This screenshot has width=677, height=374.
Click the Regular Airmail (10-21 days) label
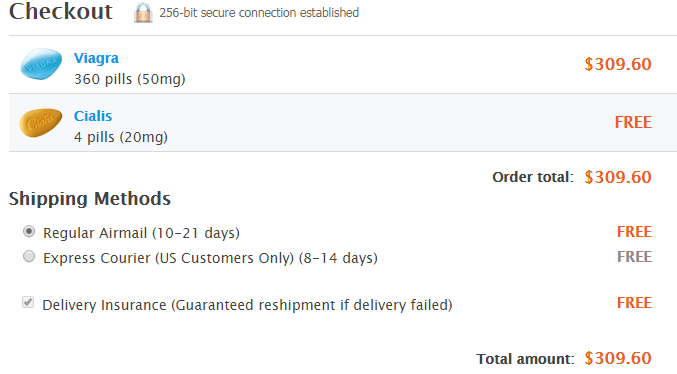[141, 233]
